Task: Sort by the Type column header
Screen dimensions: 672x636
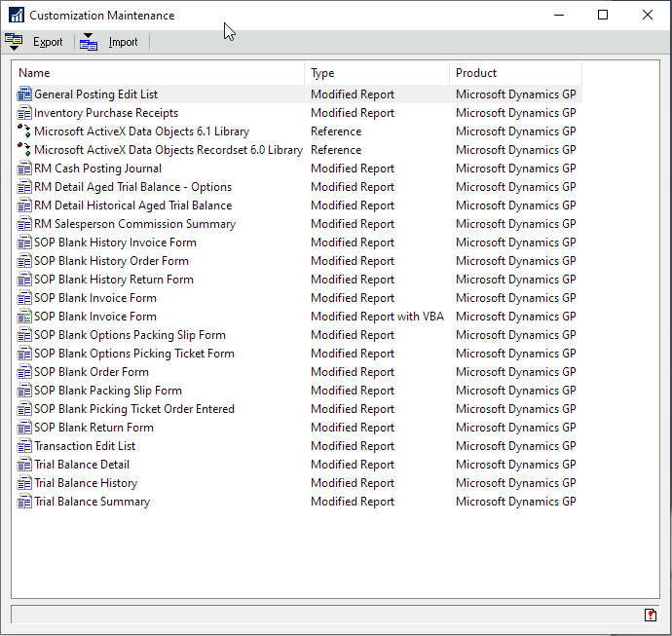Action: [x=377, y=73]
